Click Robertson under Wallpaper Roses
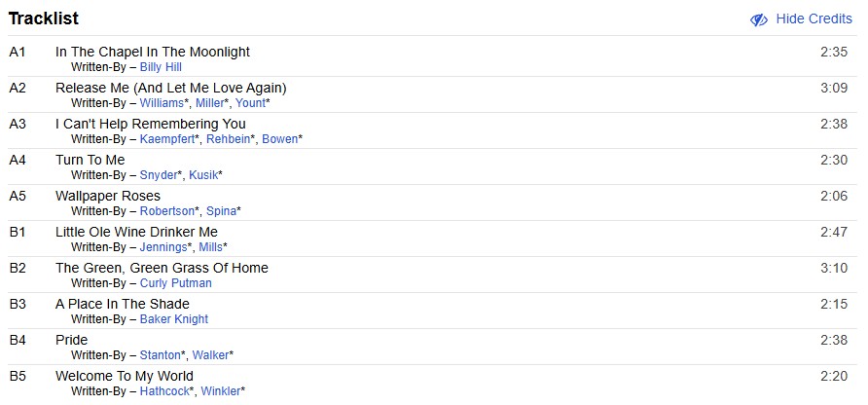Viewport: 868px width, 405px height. (x=168, y=211)
